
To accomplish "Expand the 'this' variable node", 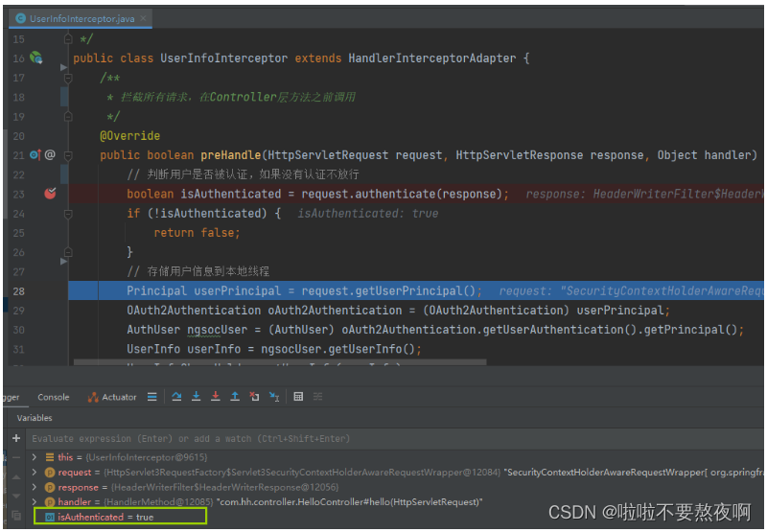I will click(35, 457).
